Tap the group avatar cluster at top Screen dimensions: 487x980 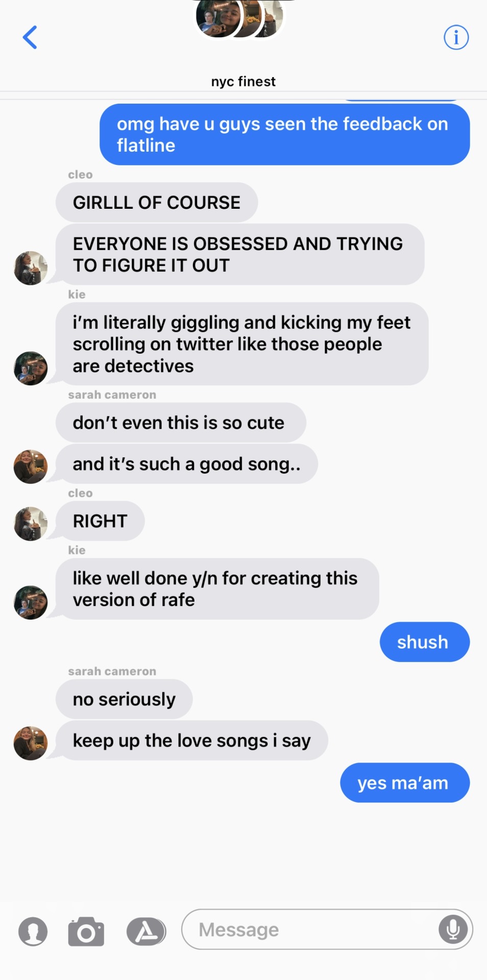click(x=240, y=18)
